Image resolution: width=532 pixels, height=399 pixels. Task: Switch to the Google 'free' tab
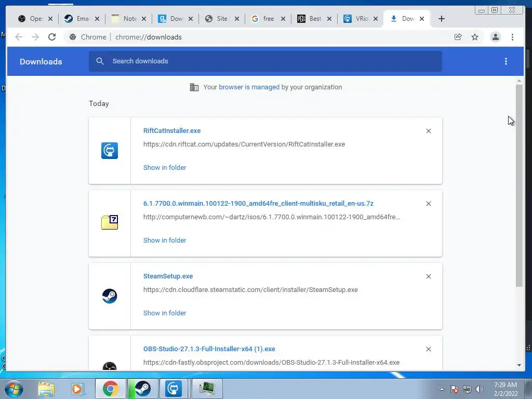[263, 19]
